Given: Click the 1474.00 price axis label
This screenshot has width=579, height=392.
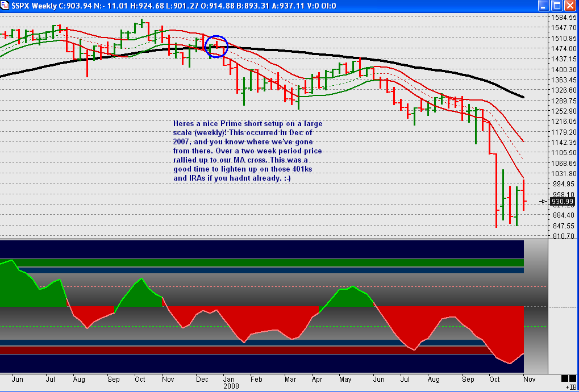Looking at the screenshot, I should point(563,49).
